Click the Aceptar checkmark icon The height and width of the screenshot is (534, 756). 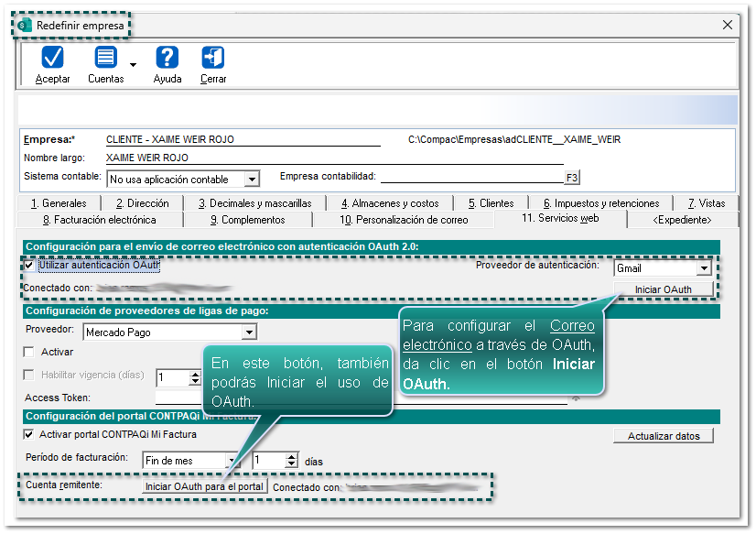click(52, 58)
